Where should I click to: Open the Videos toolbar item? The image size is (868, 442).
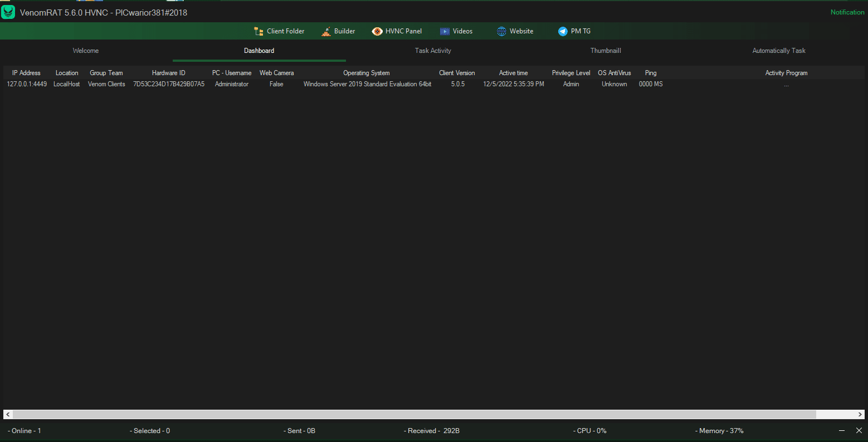click(x=456, y=31)
